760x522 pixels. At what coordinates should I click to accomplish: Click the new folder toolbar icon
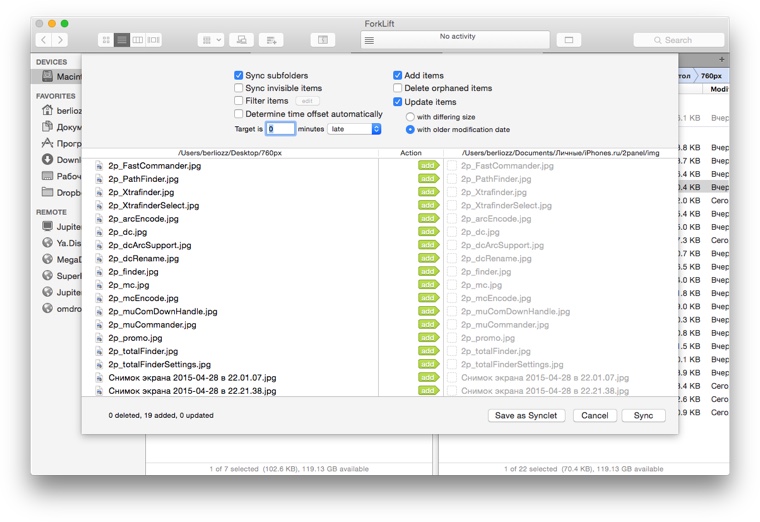pos(271,40)
